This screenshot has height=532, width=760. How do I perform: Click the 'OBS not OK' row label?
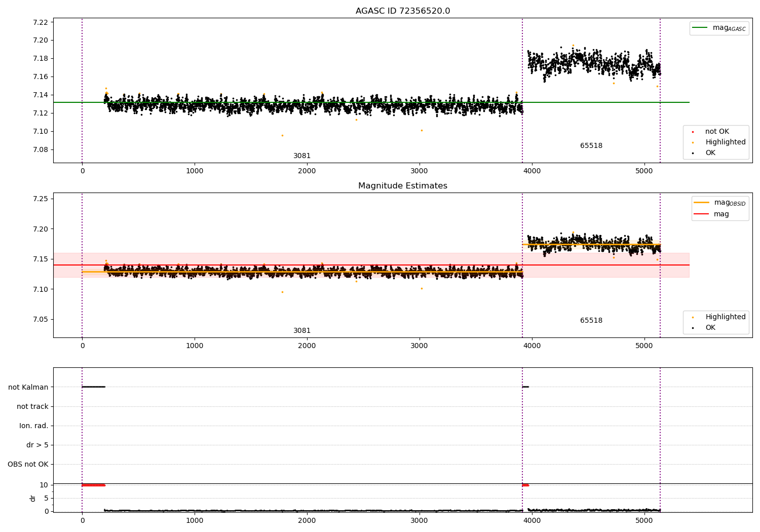coord(28,465)
